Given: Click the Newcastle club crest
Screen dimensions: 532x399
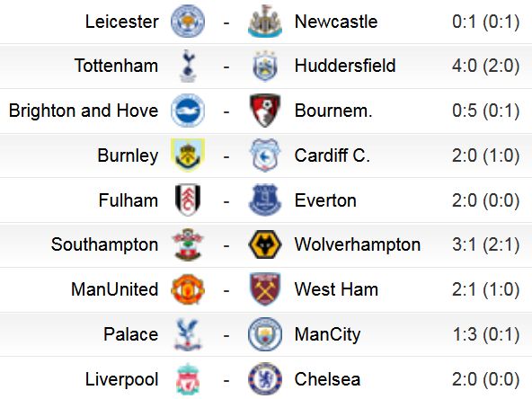Looking at the screenshot, I should click(265, 21).
